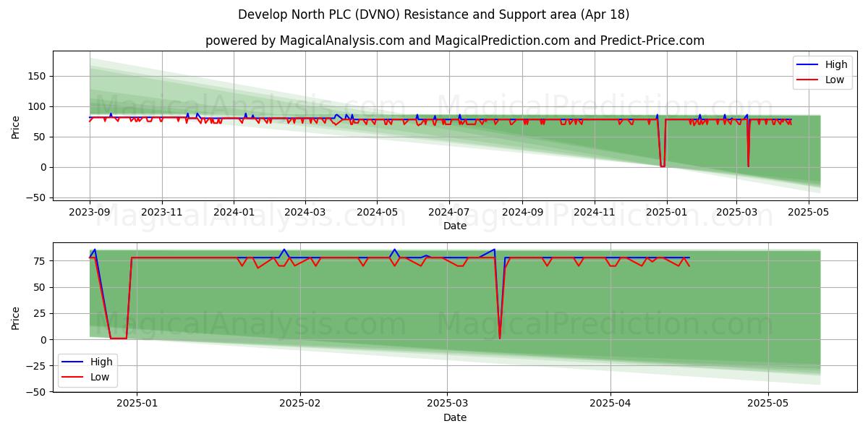Click the '2025-02' x-axis label in the bottom chart

[299, 403]
